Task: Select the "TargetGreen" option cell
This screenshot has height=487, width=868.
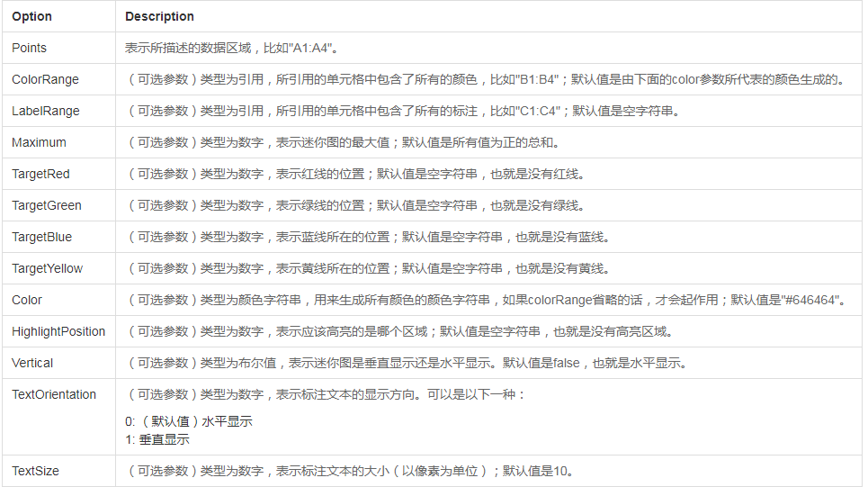Action: tap(58, 205)
